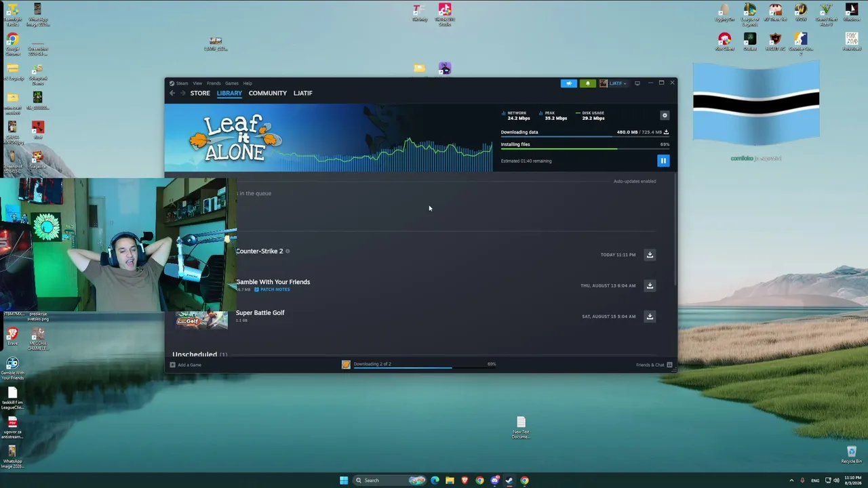
Task: Show hidden system tray icons
Action: (x=791, y=481)
